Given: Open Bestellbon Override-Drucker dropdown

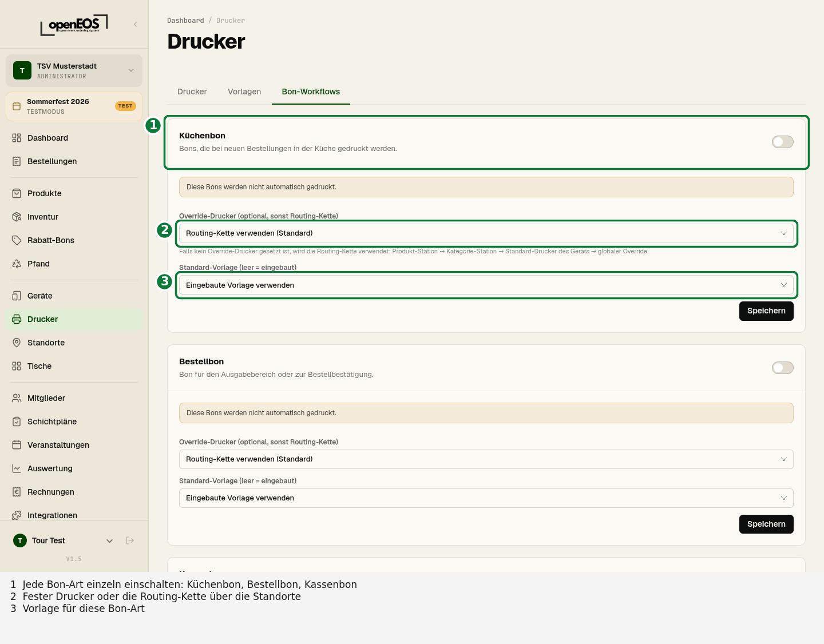Looking at the screenshot, I should (x=486, y=459).
